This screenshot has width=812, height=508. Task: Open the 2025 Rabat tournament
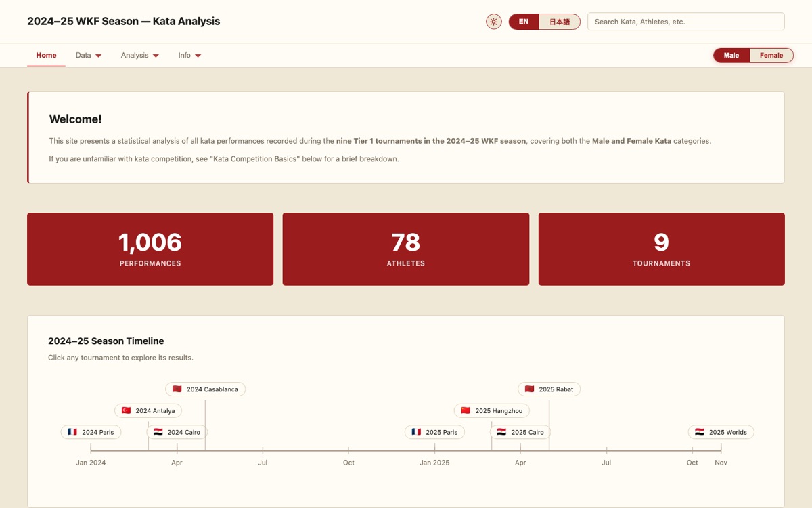(x=549, y=389)
